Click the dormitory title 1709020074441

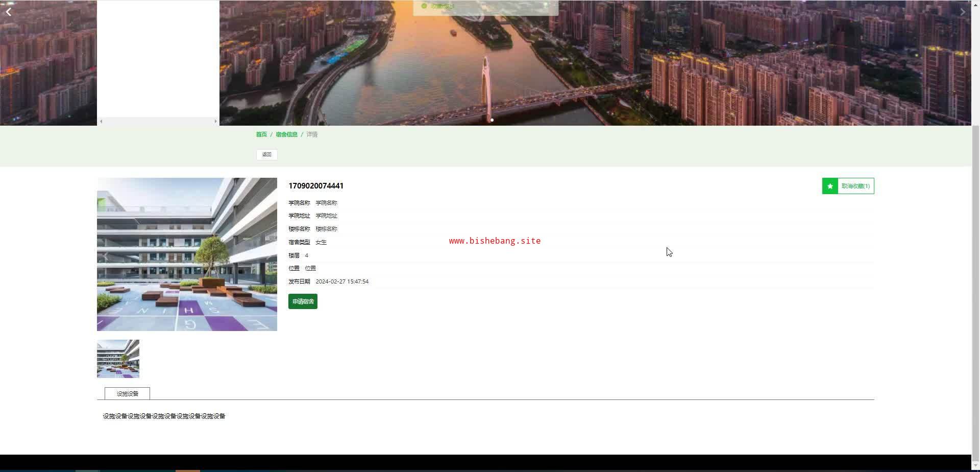pos(316,186)
